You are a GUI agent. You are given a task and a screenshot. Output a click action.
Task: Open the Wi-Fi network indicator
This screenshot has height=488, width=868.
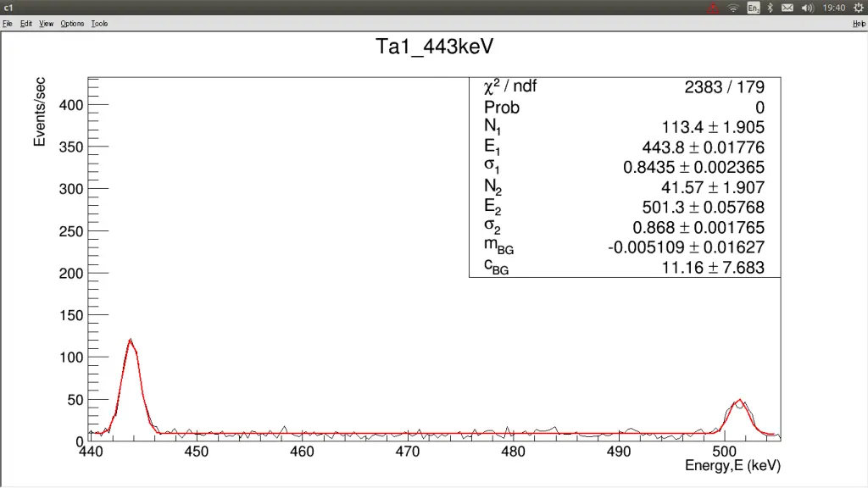733,8
